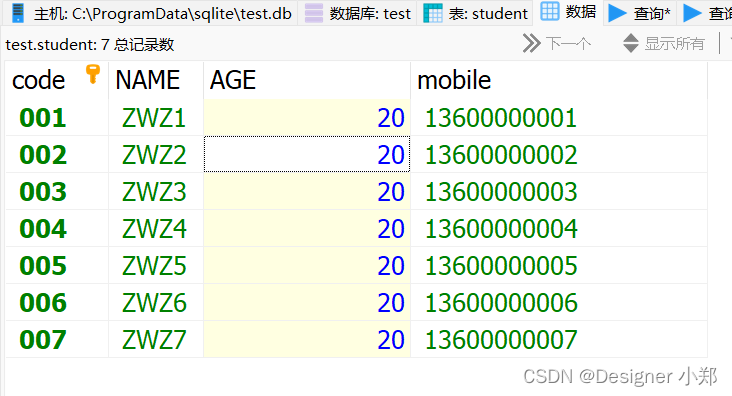Viewport: 732px width, 396px height.
Task: Select cell code 006
Action: tap(57, 302)
